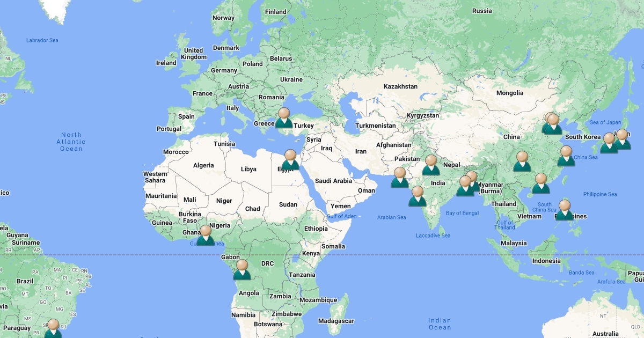Select the person marker on India's west coast
This screenshot has height=338, width=644.
pos(418,196)
